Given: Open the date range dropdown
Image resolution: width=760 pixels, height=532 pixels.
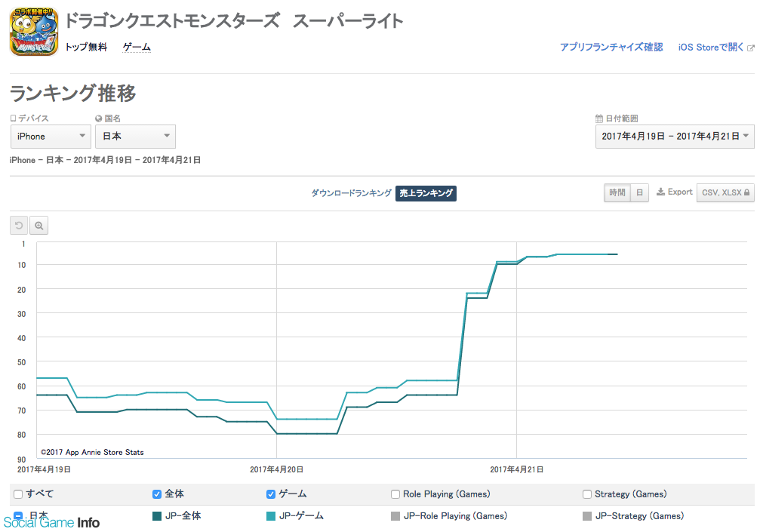Looking at the screenshot, I should coord(675,137).
